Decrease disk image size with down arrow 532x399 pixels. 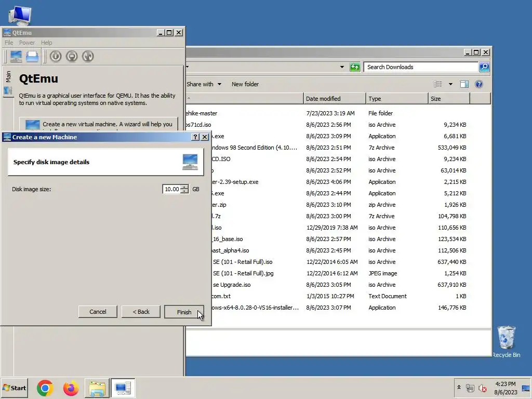click(x=184, y=191)
